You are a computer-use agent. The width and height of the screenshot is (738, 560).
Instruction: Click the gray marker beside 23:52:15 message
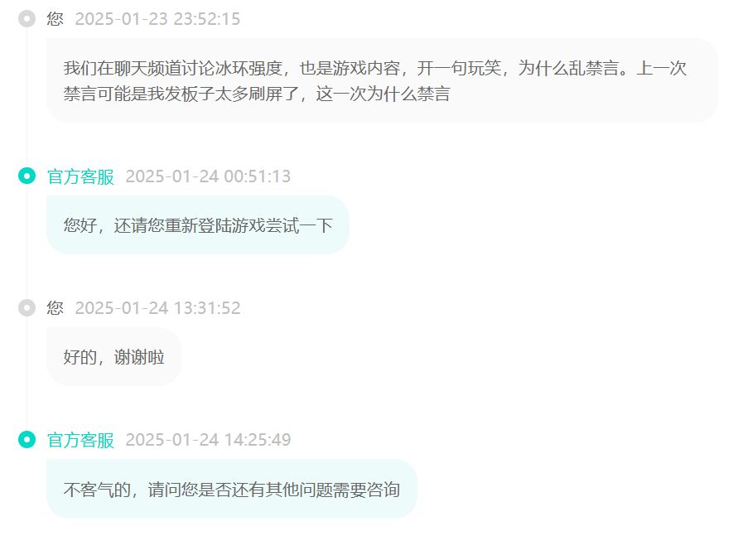(27, 19)
